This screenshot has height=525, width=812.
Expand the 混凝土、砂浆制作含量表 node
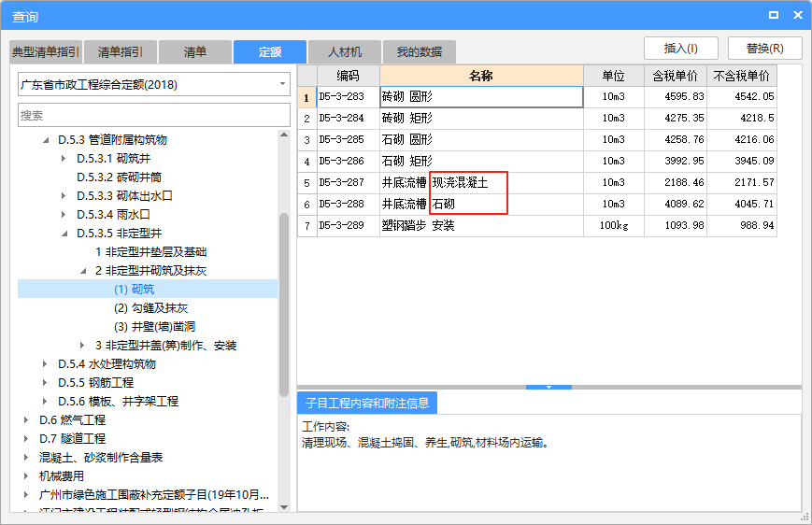(x=26, y=457)
